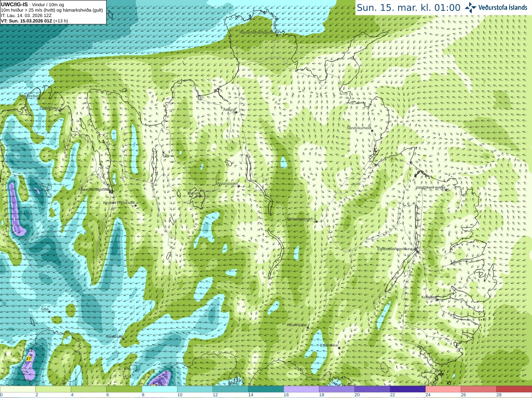Pick the light cyan 8–10 m/s legend swatch
This screenshot has height=398, width=532.
pos(160,389)
